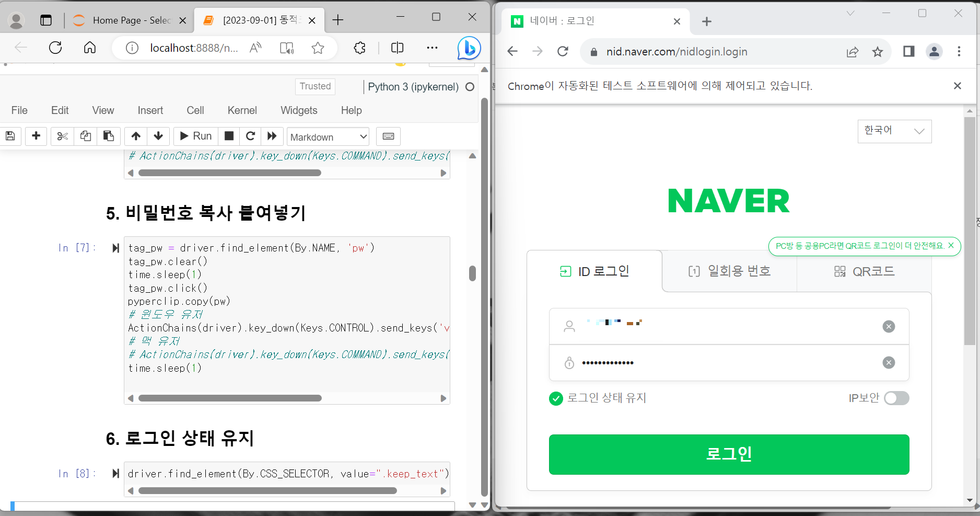980x516 pixels.
Task: Click the Trusted notebook button
Action: (315, 86)
